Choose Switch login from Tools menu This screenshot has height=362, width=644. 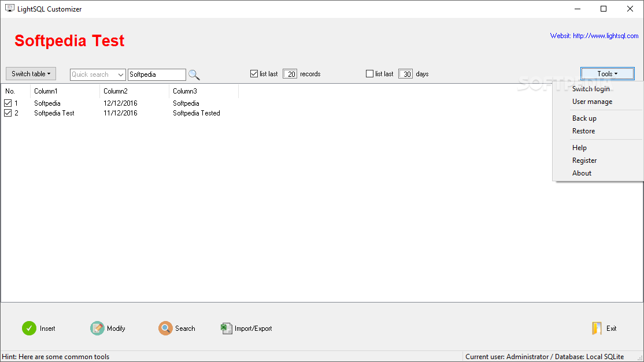coord(591,88)
